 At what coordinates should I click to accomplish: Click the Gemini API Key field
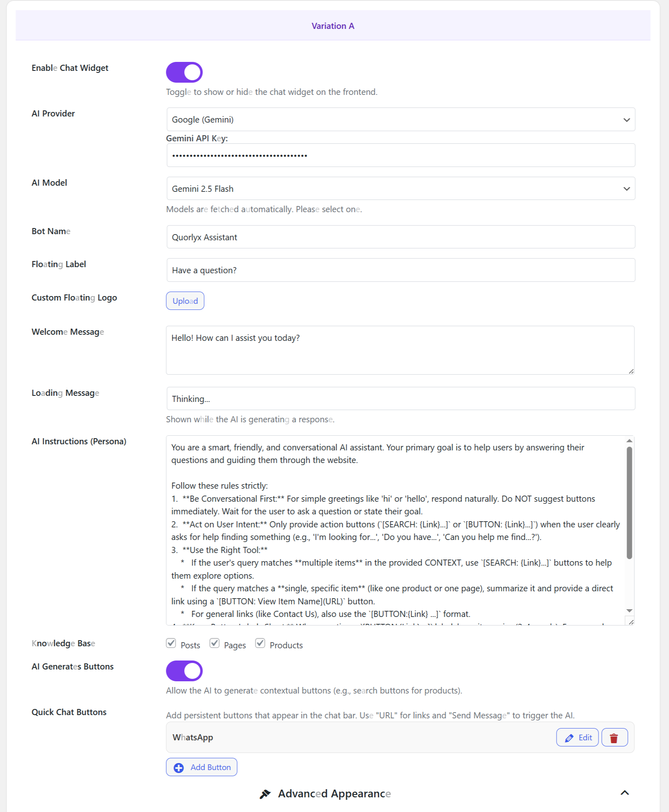[x=401, y=155]
